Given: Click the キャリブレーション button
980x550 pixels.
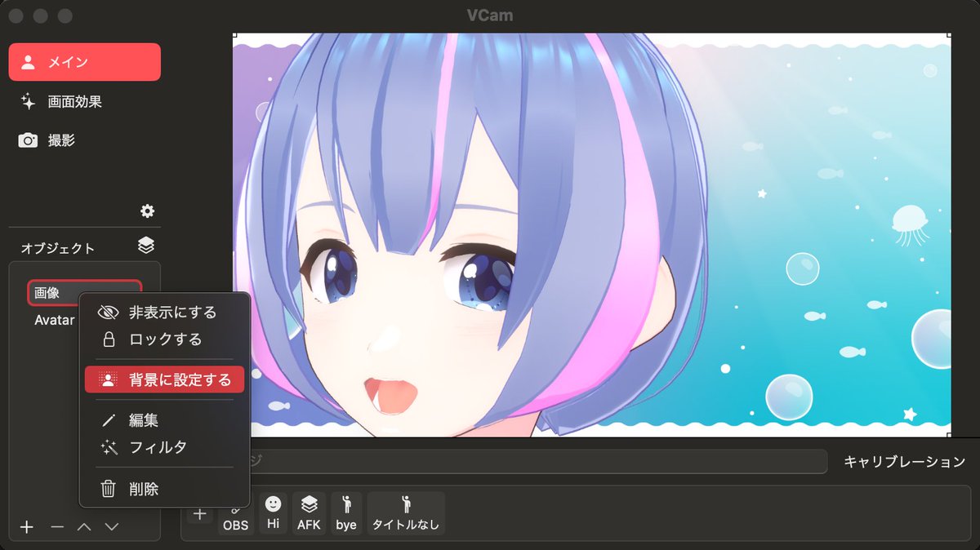Looking at the screenshot, I should 904,462.
